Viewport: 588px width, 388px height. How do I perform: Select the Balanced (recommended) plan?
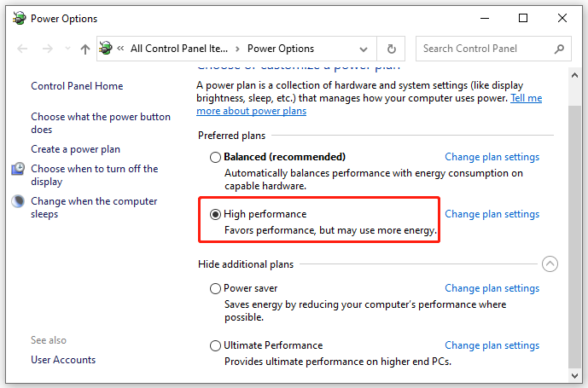(x=215, y=157)
